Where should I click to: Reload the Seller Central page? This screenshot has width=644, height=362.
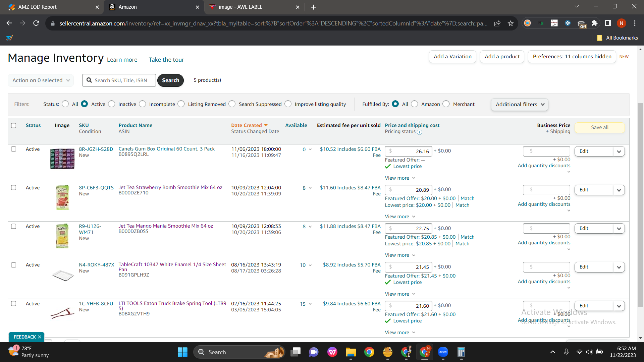coord(36,23)
